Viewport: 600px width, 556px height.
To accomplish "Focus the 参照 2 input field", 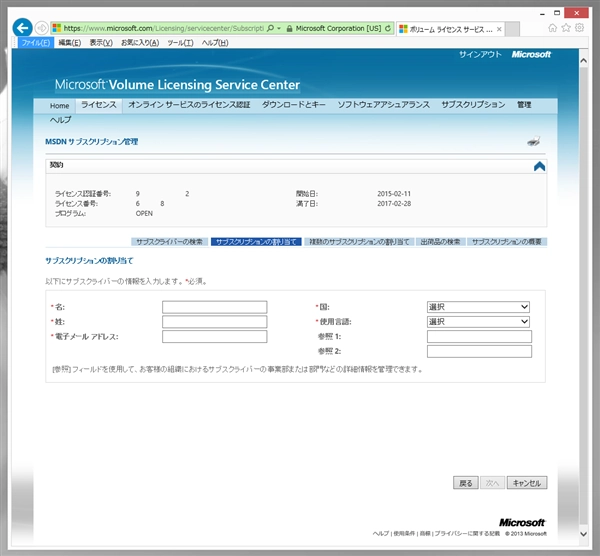I will point(479,351).
